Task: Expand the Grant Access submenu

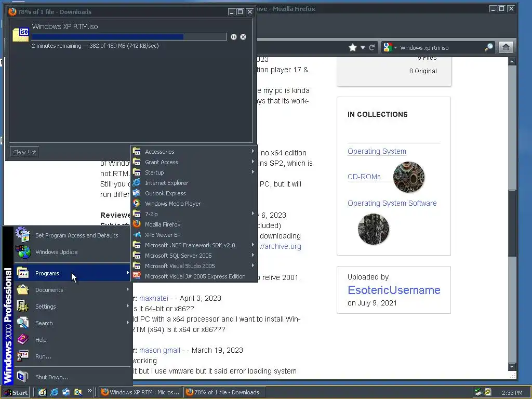Action: tap(194, 162)
